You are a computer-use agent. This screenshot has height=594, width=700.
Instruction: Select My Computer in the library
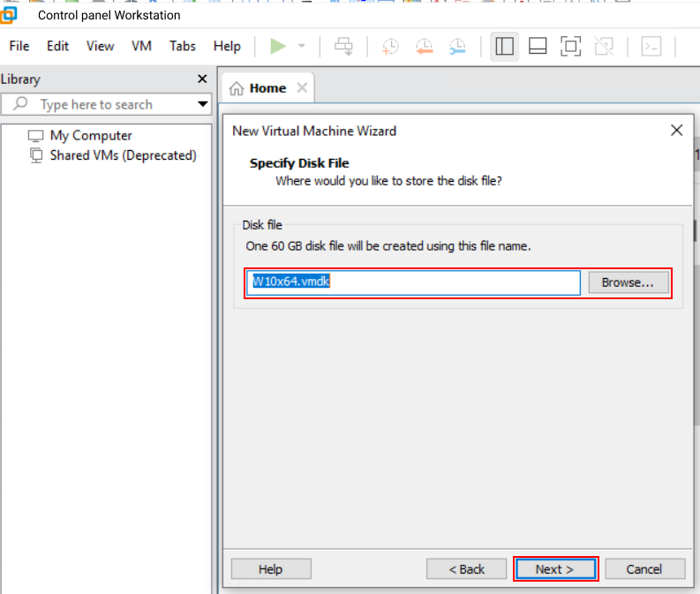(91, 135)
